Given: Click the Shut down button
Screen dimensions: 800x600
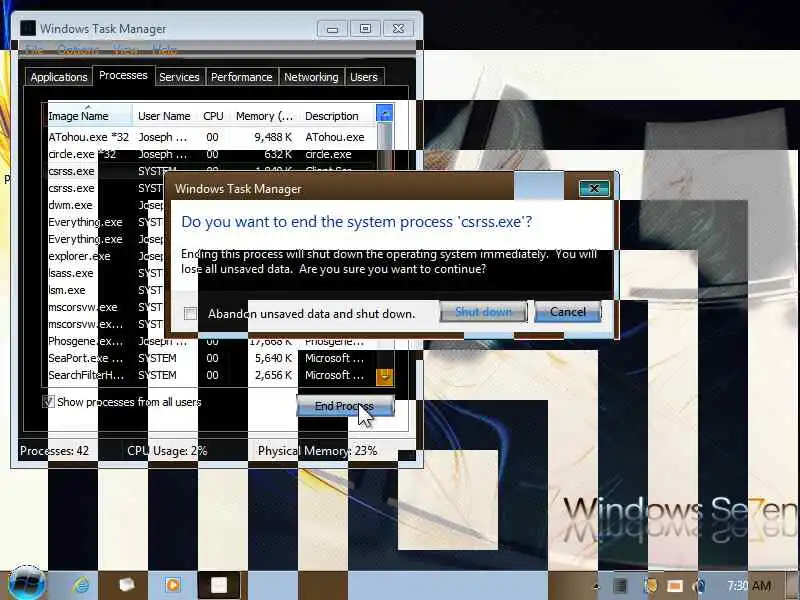Looking at the screenshot, I should [x=483, y=312].
